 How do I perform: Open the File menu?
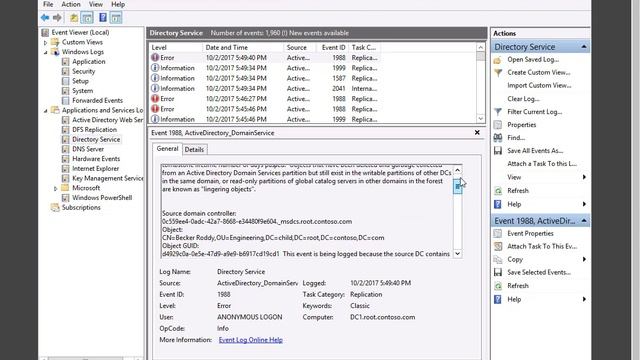coord(48,4)
